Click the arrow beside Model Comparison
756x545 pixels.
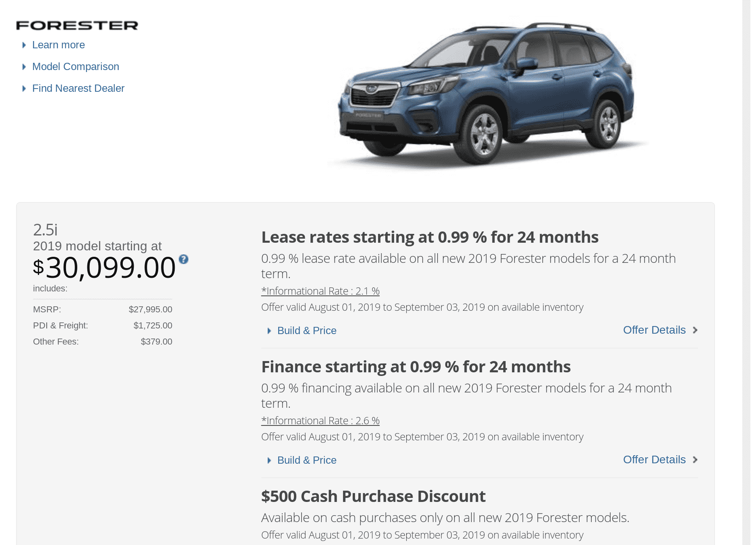click(x=24, y=67)
